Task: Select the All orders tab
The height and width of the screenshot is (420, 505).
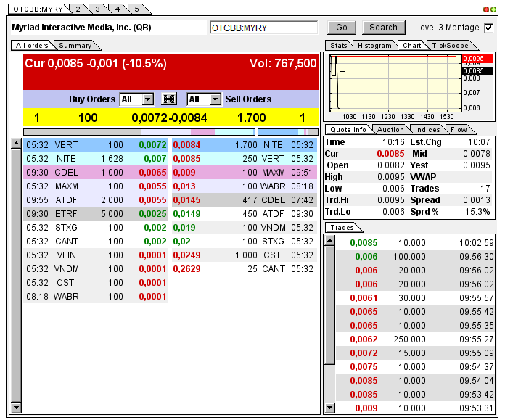Action: [x=32, y=46]
